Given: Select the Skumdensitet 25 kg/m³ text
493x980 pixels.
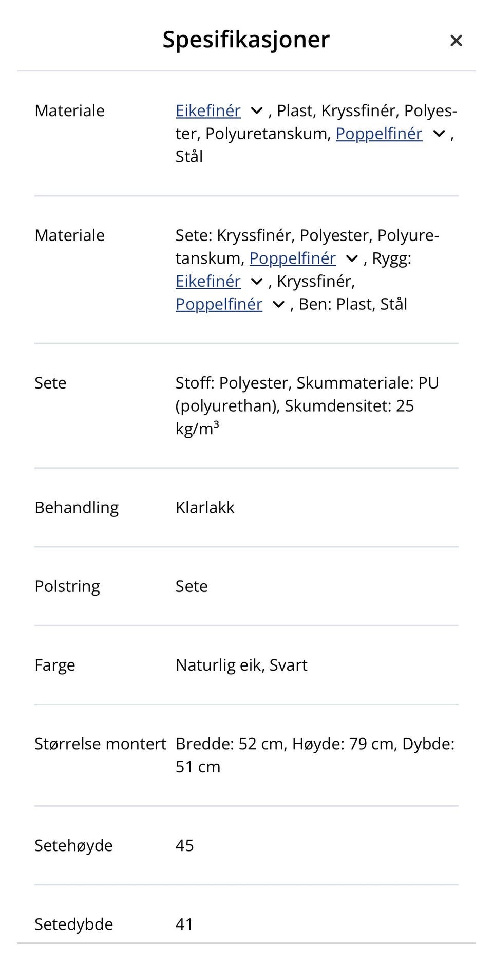Looking at the screenshot, I should pyautogui.click(x=295, y=417).
